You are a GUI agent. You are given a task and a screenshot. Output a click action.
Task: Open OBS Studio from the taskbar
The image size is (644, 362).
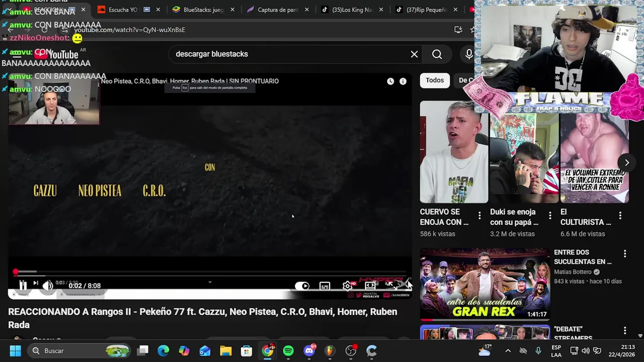pos(351,350)
